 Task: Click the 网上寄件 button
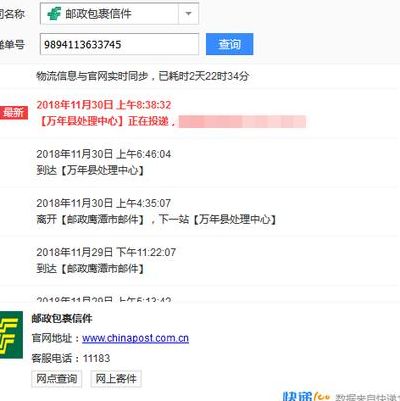116,379
